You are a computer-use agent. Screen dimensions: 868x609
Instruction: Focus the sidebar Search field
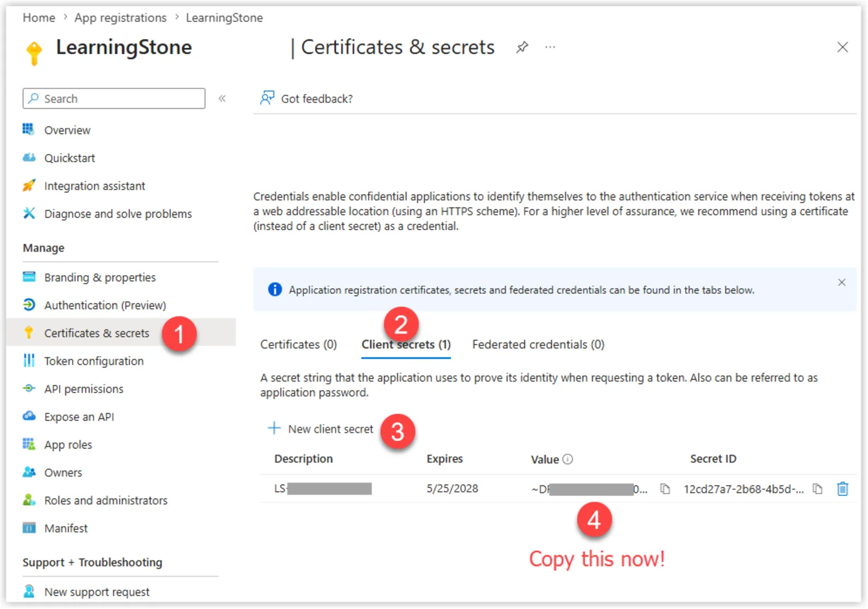point(114,98)
